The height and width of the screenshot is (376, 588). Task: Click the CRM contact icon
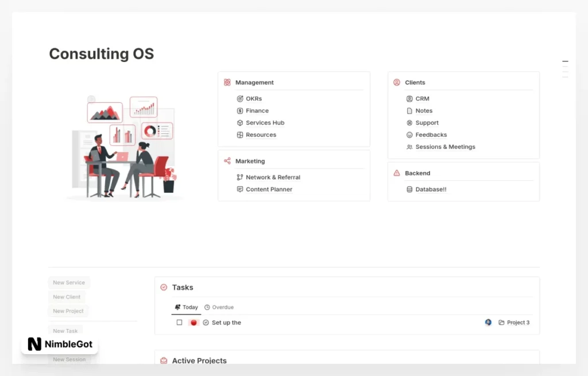tap(409, 99)
